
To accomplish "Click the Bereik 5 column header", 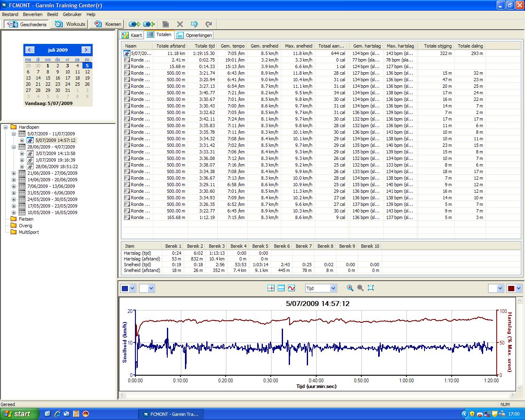I will [260, 246].
